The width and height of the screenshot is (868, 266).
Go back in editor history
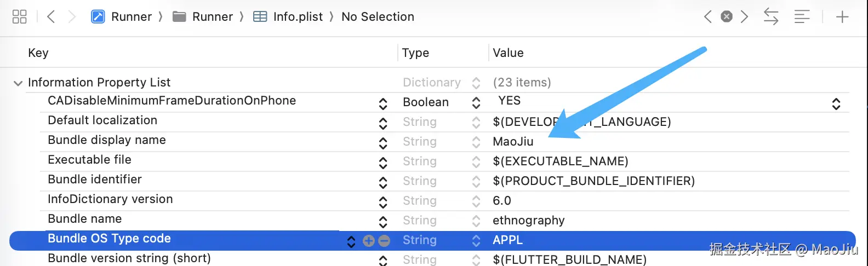(x=51, y=17)
